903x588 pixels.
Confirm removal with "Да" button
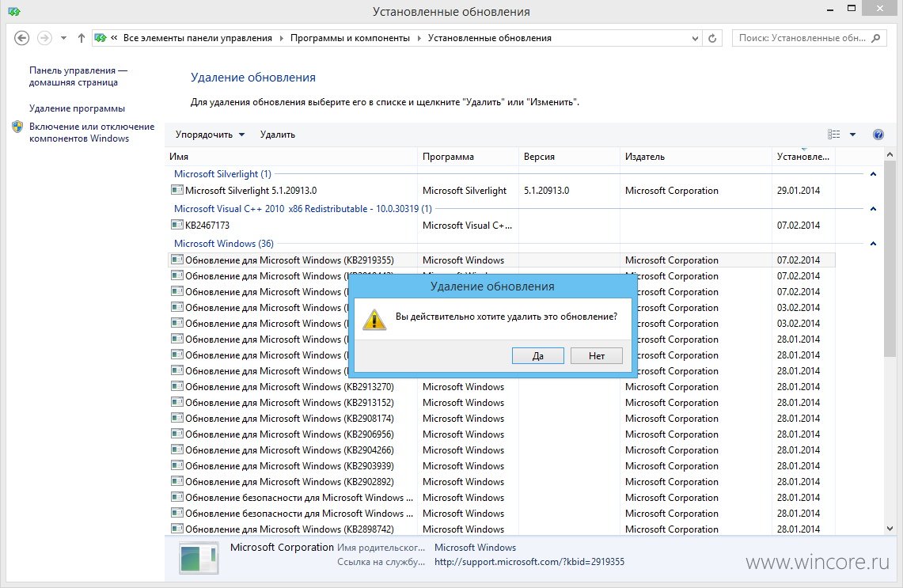[538, 356]
